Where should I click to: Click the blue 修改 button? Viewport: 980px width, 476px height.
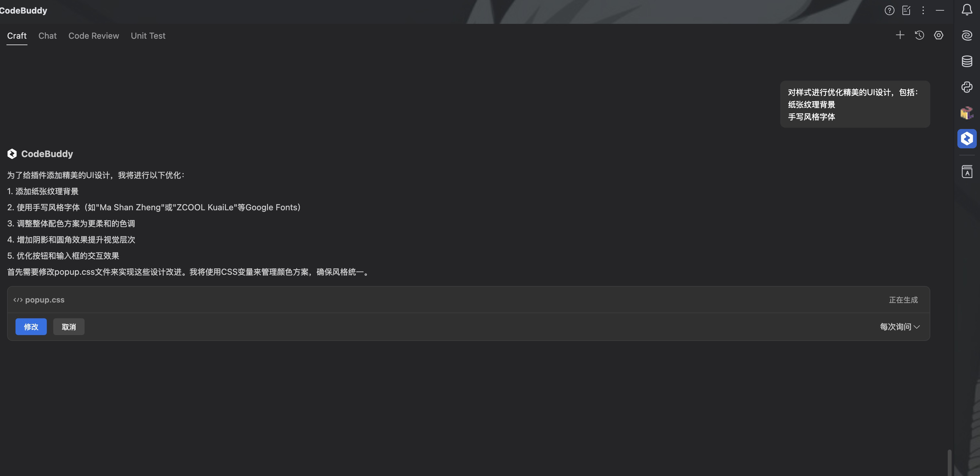click(31, 327)
